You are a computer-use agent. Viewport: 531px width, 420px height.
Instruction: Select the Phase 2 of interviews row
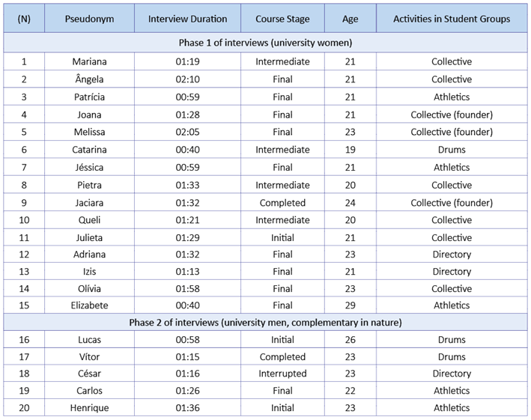tap(265, 323)
